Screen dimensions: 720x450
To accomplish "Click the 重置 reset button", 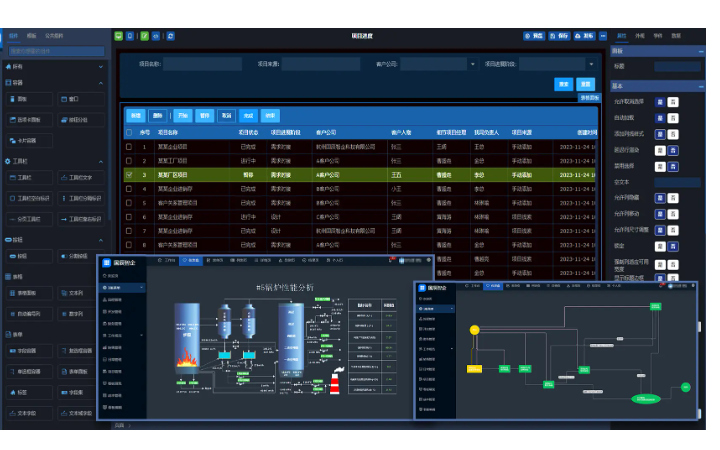I will point(585,84).
